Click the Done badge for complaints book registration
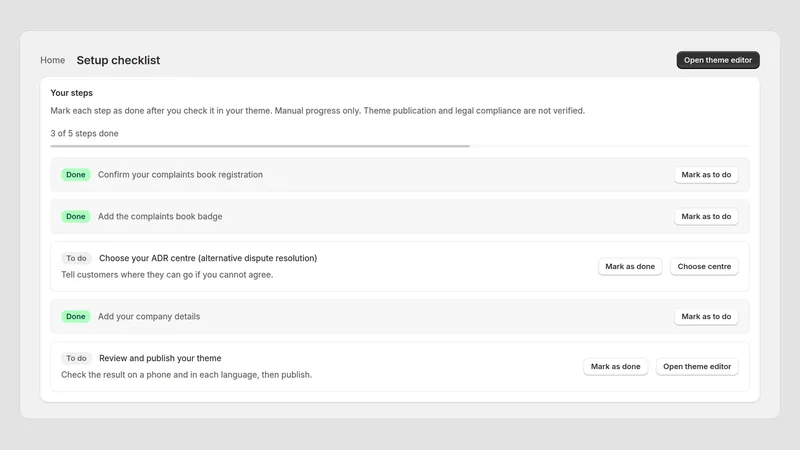 tap(76, 174)
